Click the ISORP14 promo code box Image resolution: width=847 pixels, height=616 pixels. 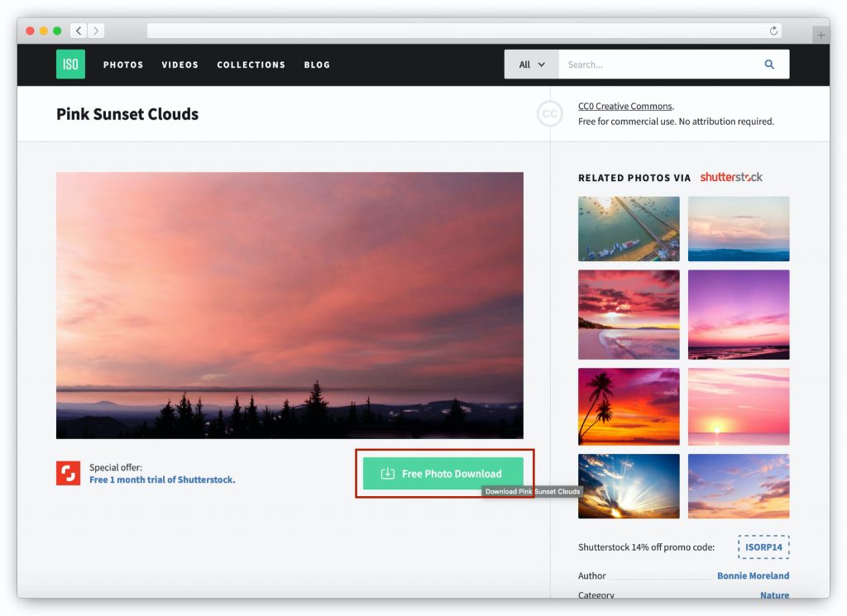763,547
